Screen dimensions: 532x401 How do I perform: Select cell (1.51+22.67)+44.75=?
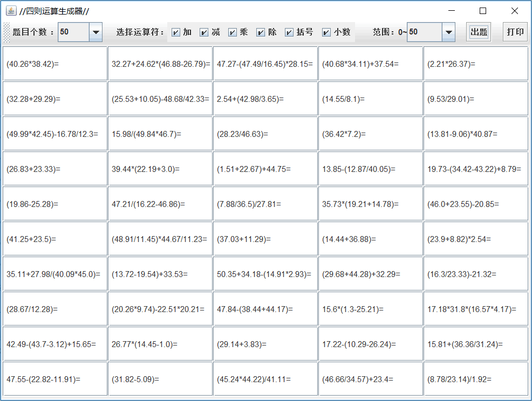(x=265, y=169)
